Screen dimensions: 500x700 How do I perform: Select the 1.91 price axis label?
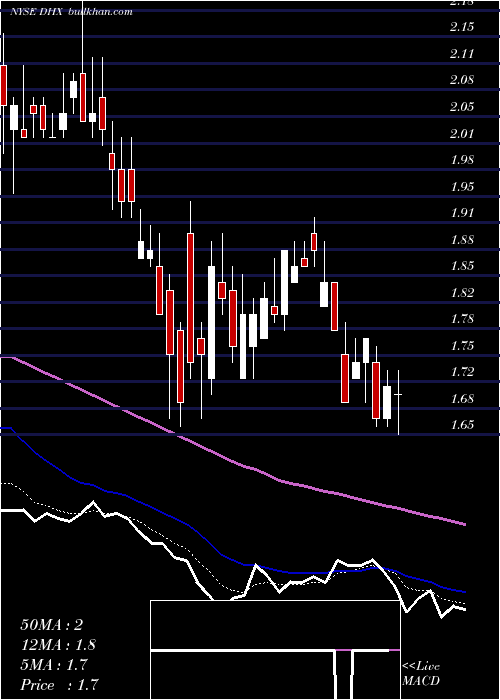click(462, 213)
